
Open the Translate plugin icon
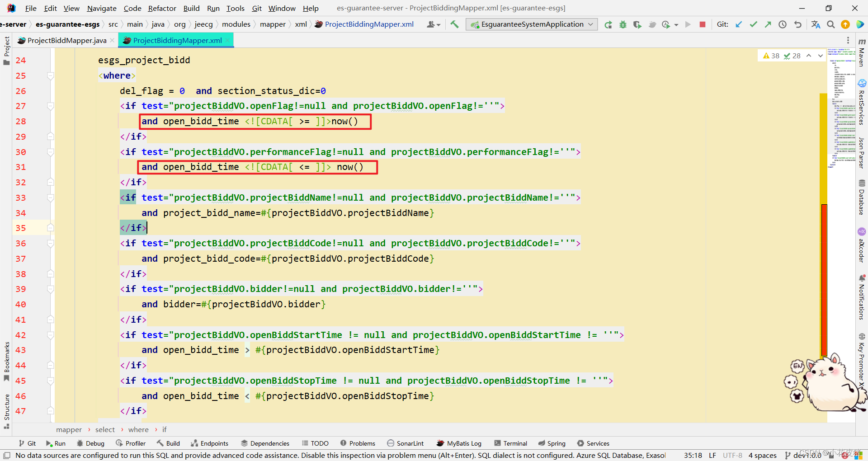tap(816, 24)
